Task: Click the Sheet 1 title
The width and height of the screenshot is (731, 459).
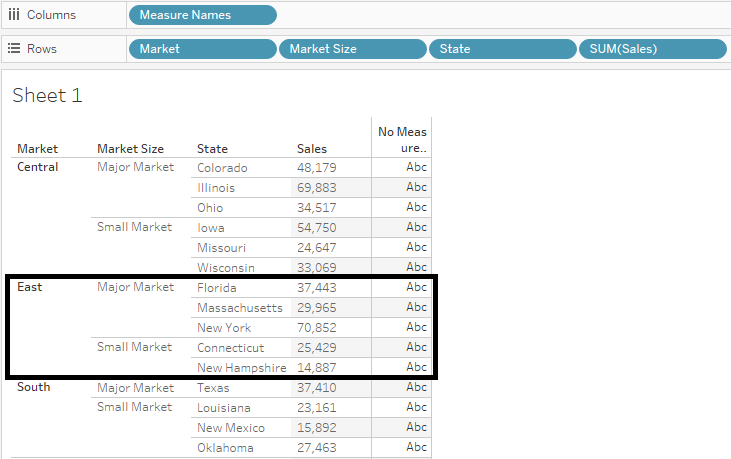Action: (47, 96)
